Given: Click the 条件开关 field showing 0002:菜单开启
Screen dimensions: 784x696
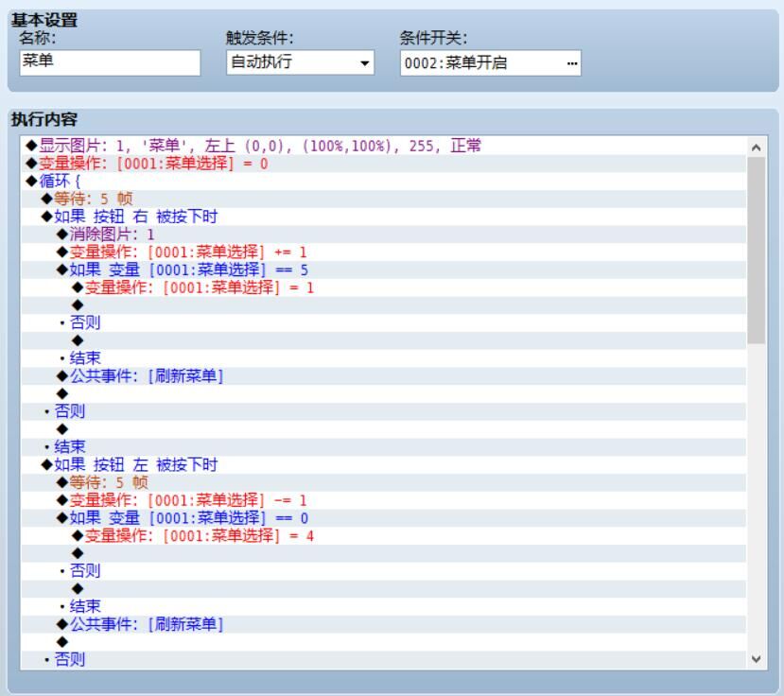Looking at the screenshot, I should pyautogui.click(x=491, y=63).
